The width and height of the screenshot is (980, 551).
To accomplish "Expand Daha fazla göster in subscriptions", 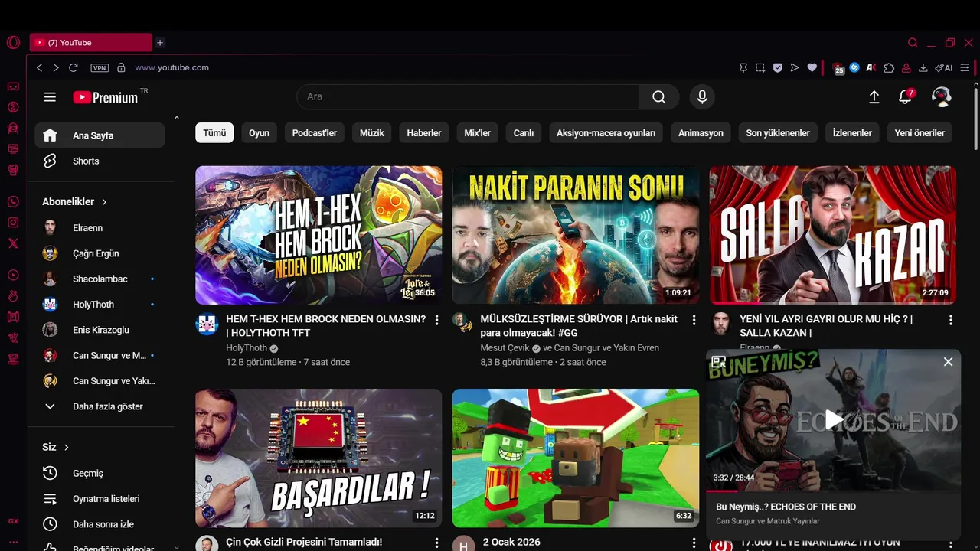I will (x=100, y=406).
